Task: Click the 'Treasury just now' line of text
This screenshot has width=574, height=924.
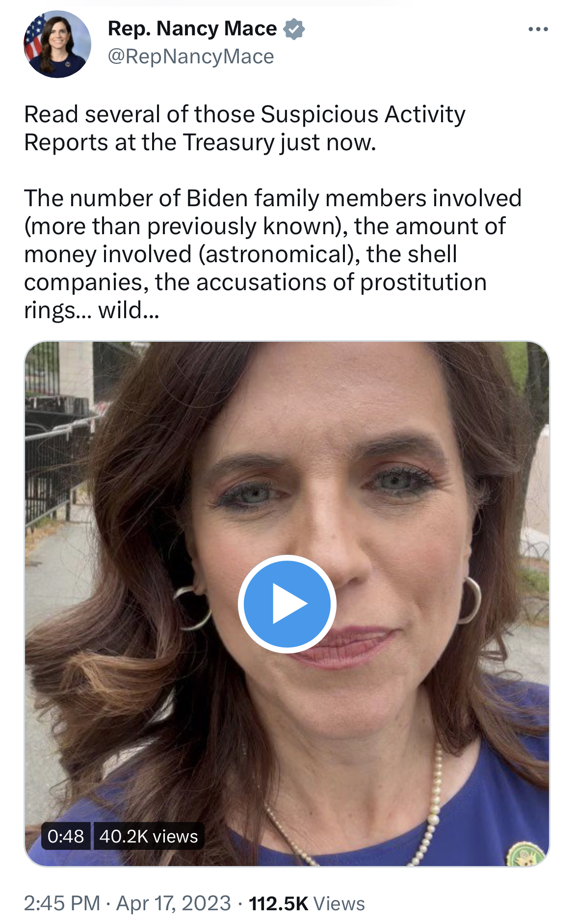Action: tap(280, 142)
